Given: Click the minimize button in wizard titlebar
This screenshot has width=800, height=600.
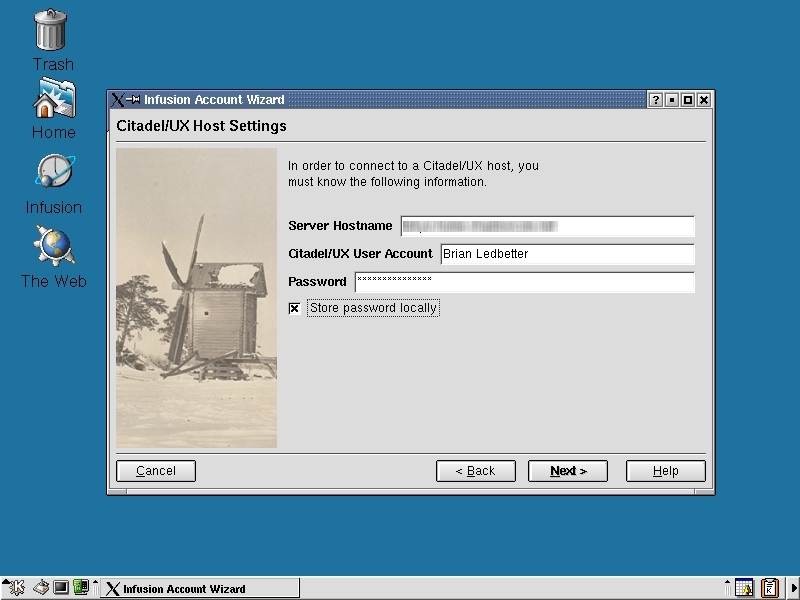Looking at the screenshot, I should 672,100.
